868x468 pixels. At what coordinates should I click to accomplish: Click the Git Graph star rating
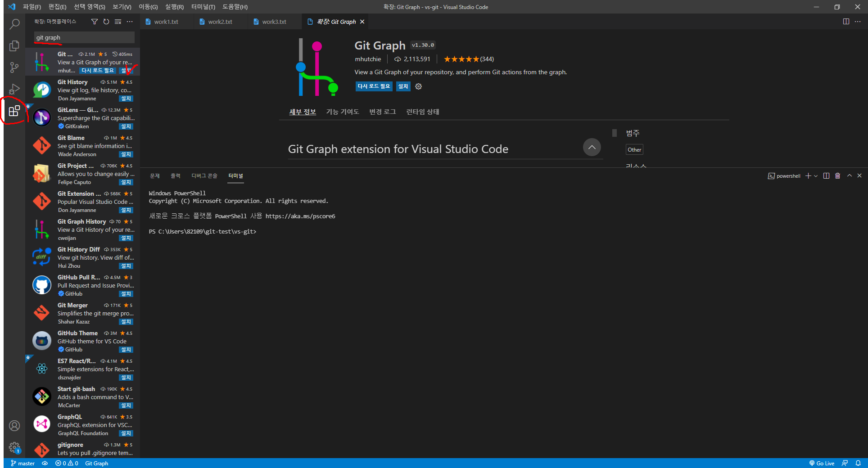pos(469,59)
